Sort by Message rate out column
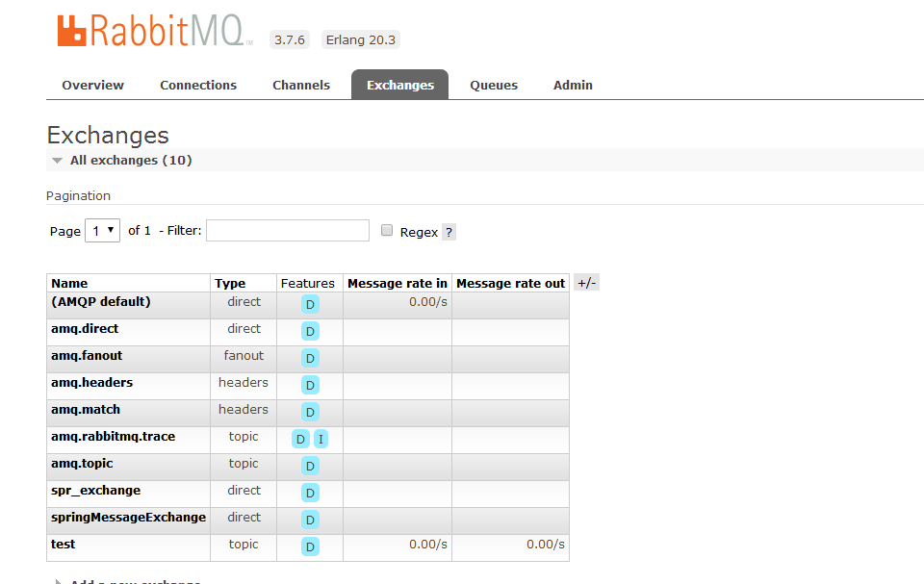 510,284
